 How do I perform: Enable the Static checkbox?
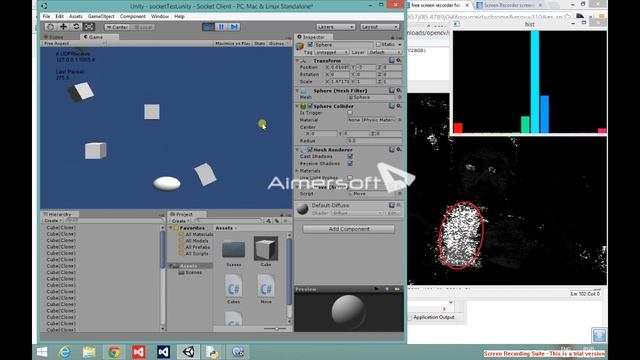[378, 44]
